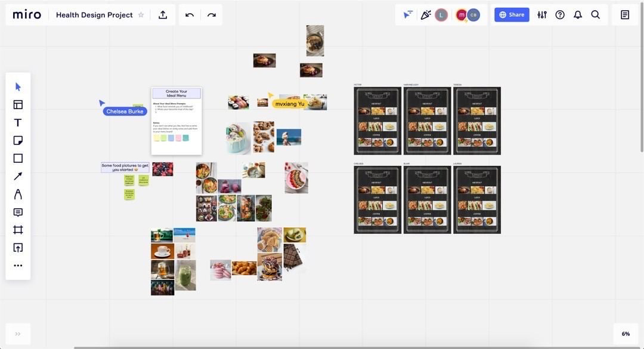
Task: Click the CB user avatar
Action: (x=473, y=15)
